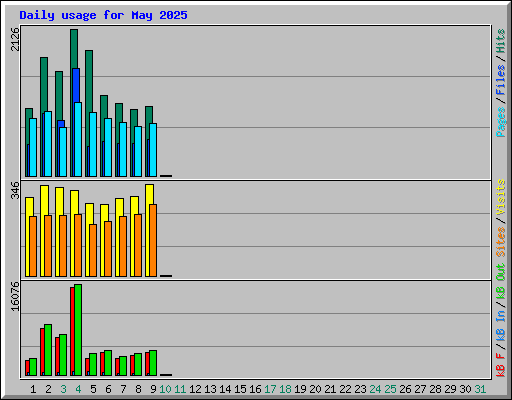
Task: Click green day 17 axis label
Action: tap(270, 389)
